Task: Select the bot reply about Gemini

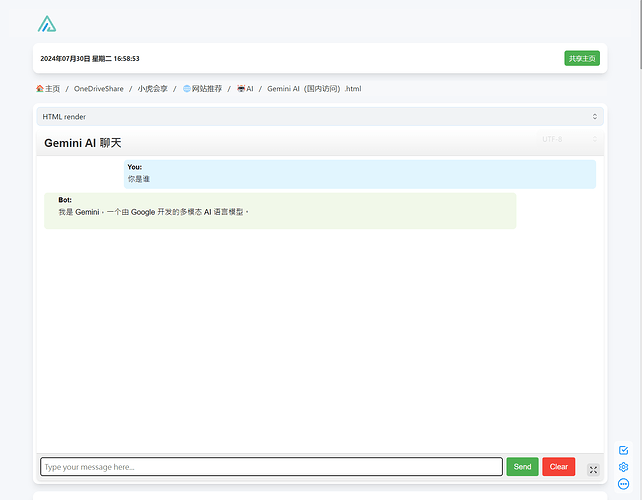Action: click(x=154, y=212)
